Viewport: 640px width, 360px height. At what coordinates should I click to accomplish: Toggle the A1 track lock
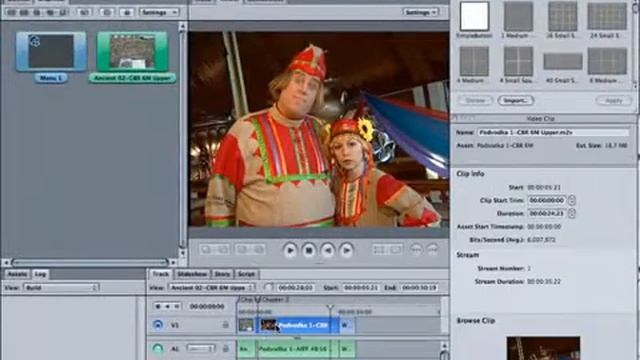click(225, 349)
